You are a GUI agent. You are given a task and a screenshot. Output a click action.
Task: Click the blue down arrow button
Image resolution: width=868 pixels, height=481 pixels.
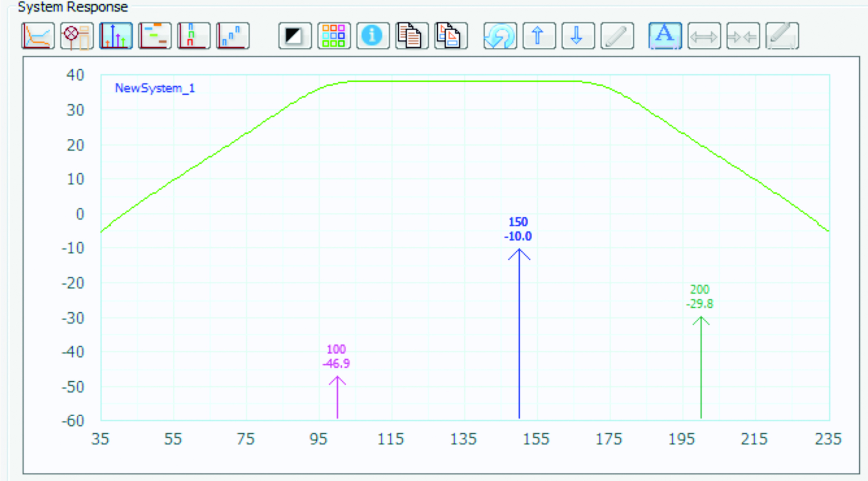[x=578, y=36]
